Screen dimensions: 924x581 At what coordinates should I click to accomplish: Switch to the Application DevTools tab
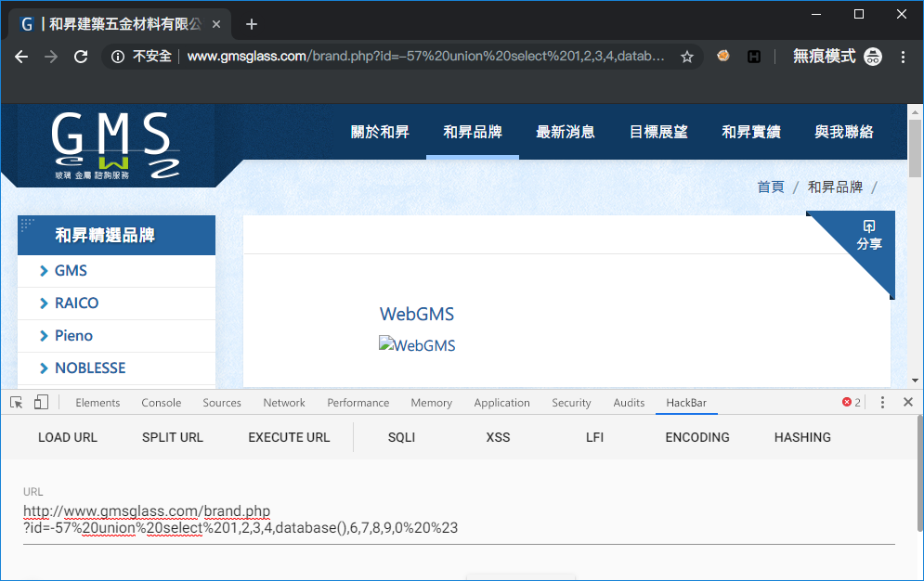pos(501,403)
